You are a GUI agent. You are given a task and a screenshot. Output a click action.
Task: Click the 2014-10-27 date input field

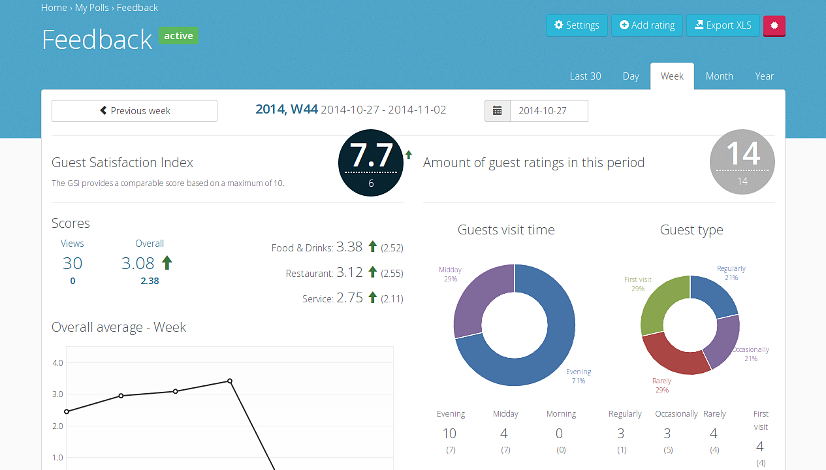tap(548, 111)
